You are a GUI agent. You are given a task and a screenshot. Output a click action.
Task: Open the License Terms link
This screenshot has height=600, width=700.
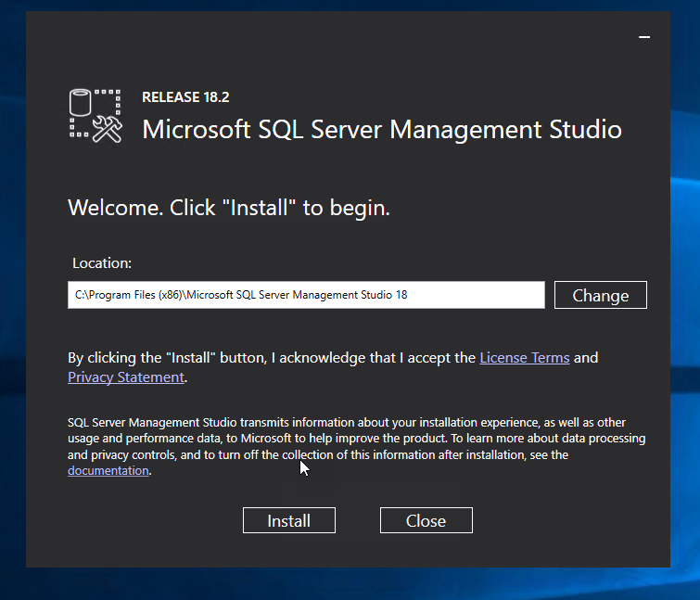[525, 358]
